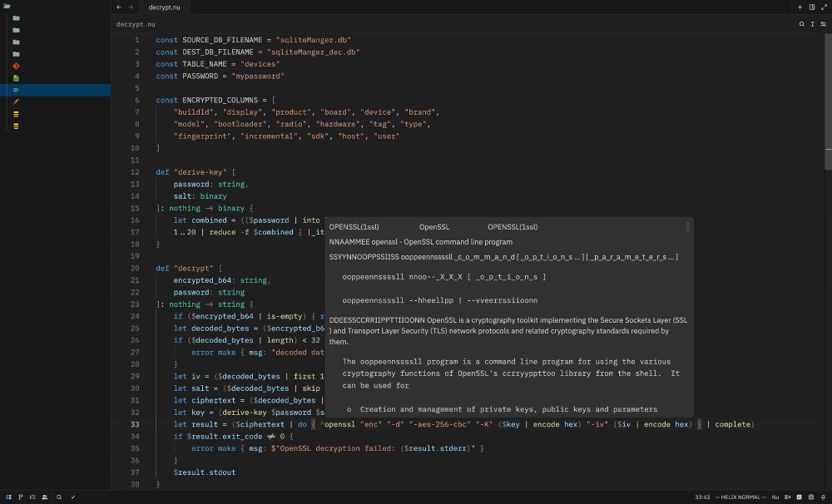The image size is (832, 504).
Task: Click the "mypassword" string
Action: (258, 76)
